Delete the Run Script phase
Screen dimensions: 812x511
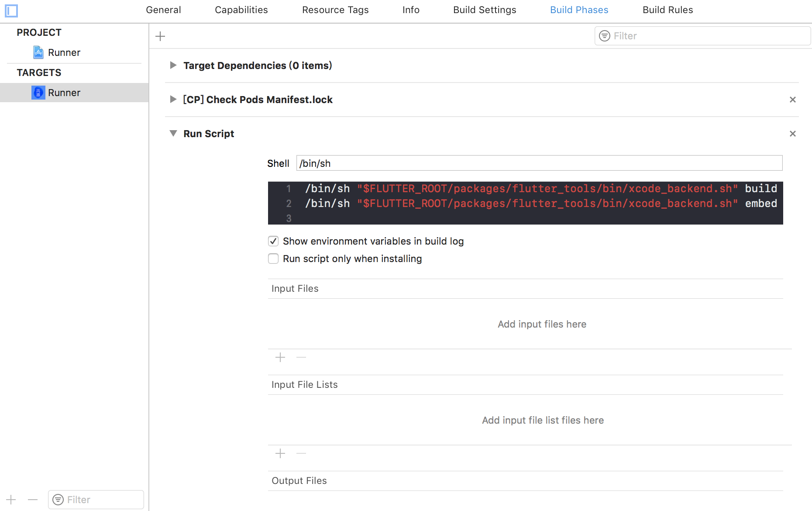click(x=793, y=134)
